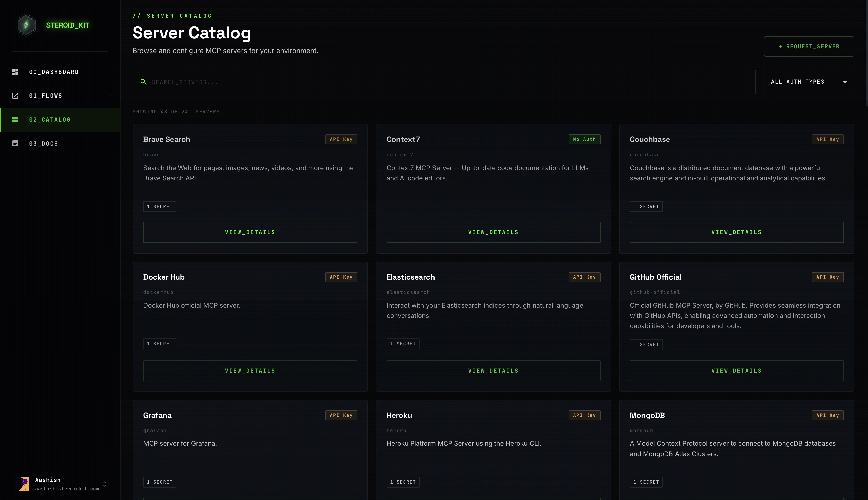Click the MongoDB card title
The width and height of the screenshot is (868, 500).
click(647, 415)
